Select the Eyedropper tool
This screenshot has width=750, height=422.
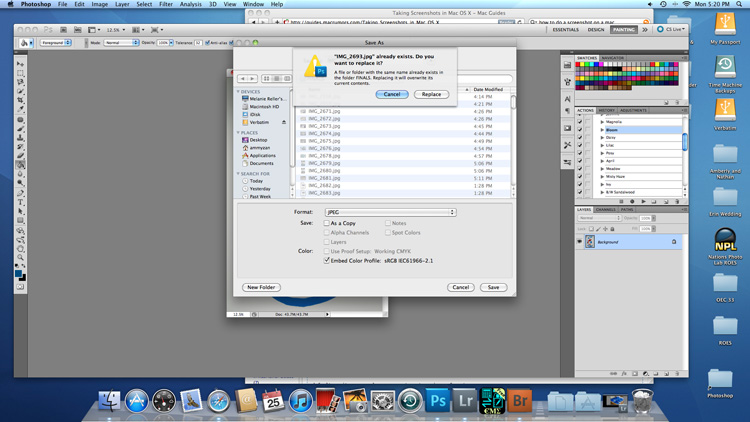coord(20,110)
